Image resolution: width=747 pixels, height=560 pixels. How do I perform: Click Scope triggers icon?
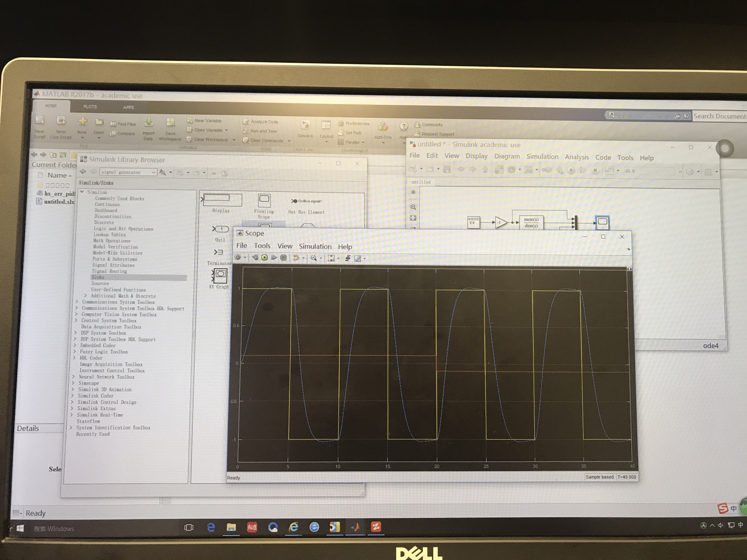348,258
